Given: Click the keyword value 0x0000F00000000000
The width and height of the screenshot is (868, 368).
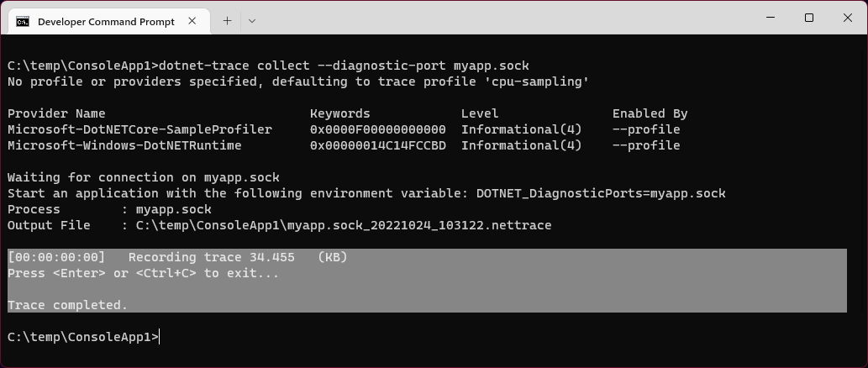Looking at the screenshot, I should [377, 129].
